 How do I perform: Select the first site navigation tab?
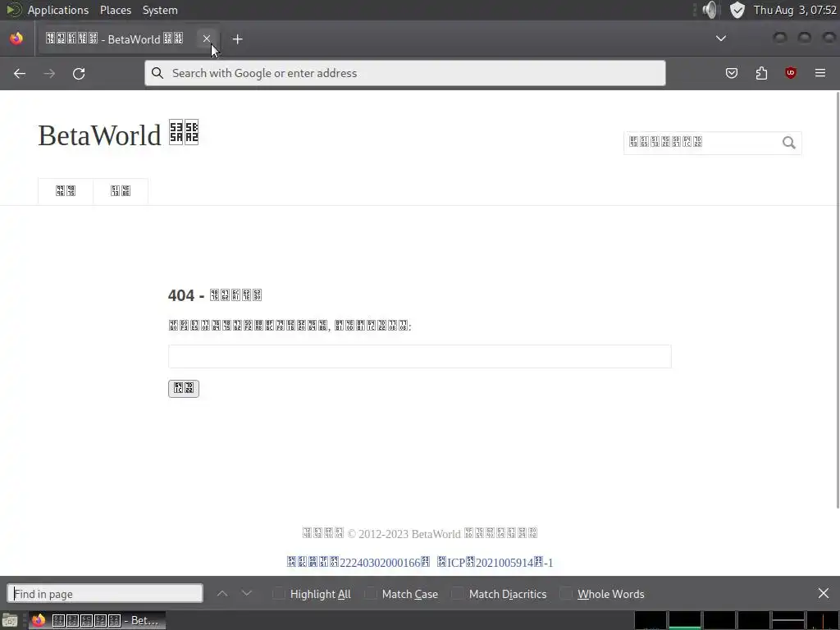[66, 191]
